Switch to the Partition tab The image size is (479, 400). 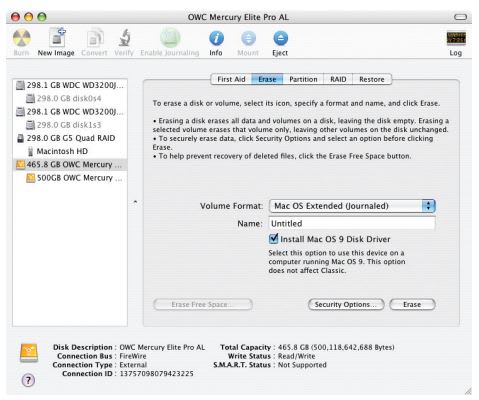pyautogui.click(x=303, y=79)
